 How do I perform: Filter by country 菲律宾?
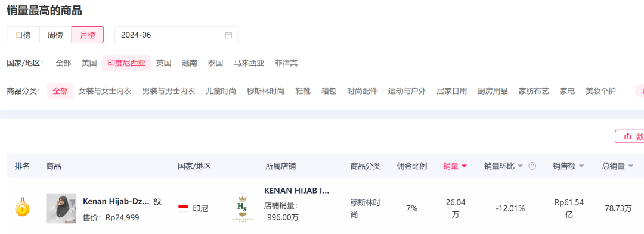click(x=286, y=63)
